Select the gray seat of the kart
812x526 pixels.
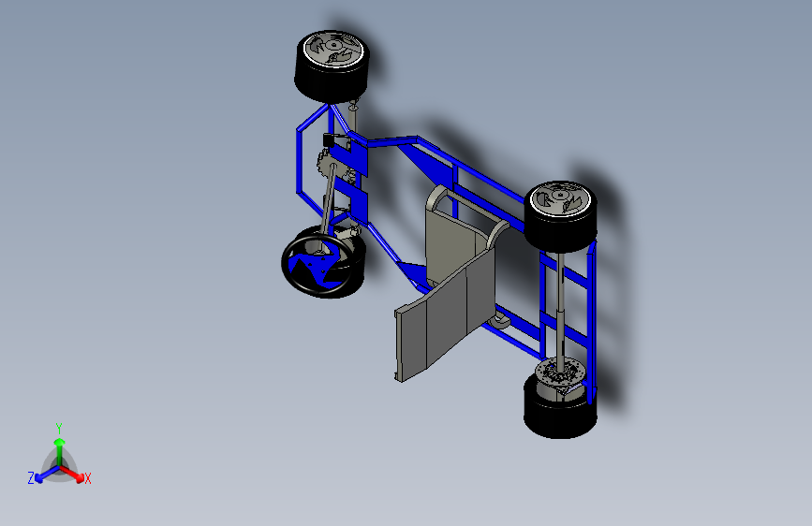(x=450, y=282)
